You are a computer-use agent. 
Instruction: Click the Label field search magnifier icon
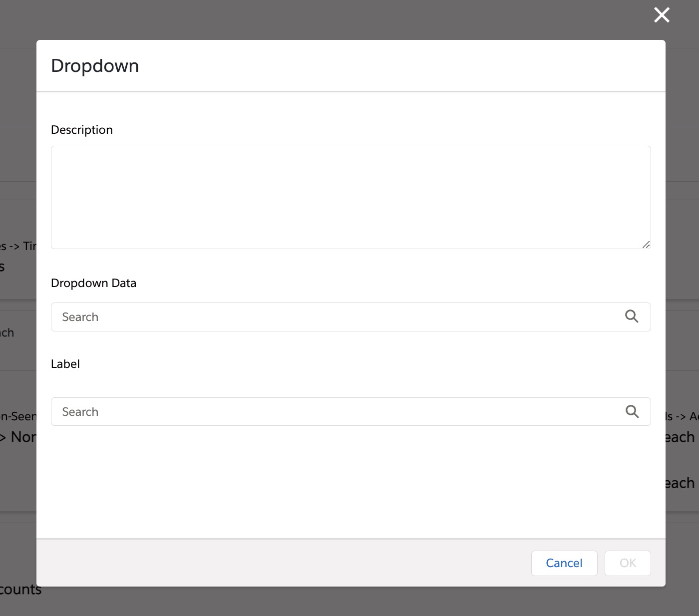(x=632, y=411)
